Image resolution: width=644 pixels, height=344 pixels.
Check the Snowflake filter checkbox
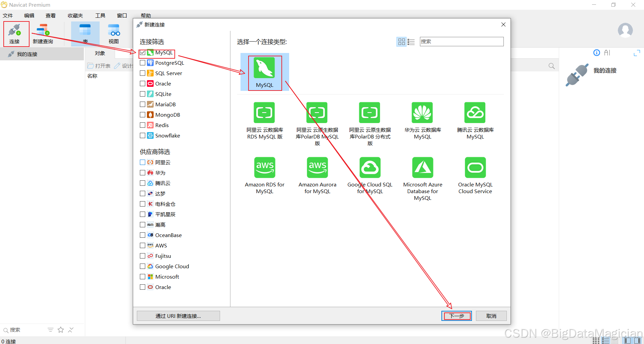pyautogui.click(x=143, y=135)
